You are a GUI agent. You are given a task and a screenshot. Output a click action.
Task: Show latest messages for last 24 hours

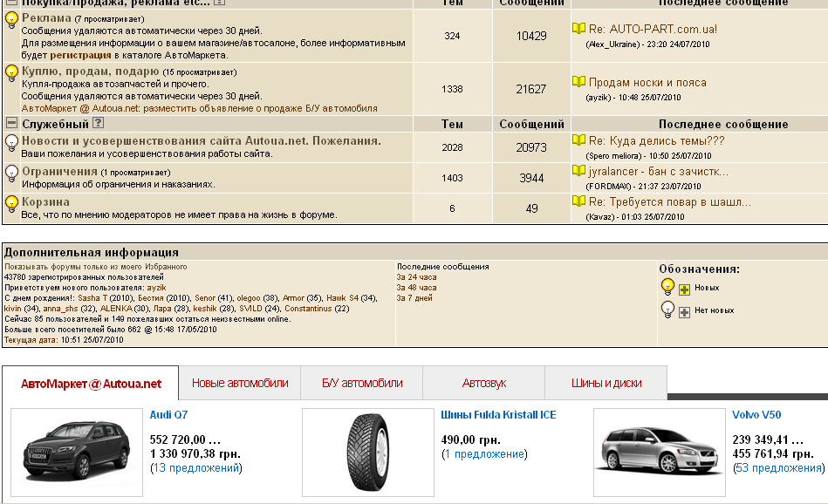pos(416,277)
